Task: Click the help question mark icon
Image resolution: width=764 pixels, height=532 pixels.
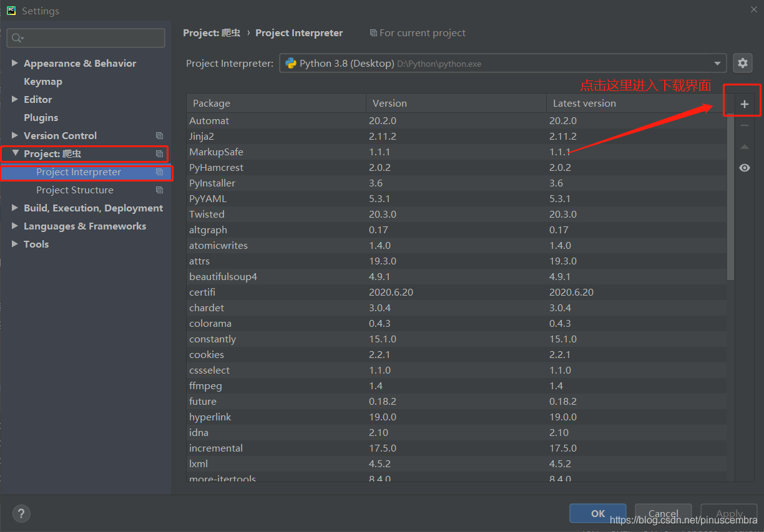Action: click(x=21, y=513)
